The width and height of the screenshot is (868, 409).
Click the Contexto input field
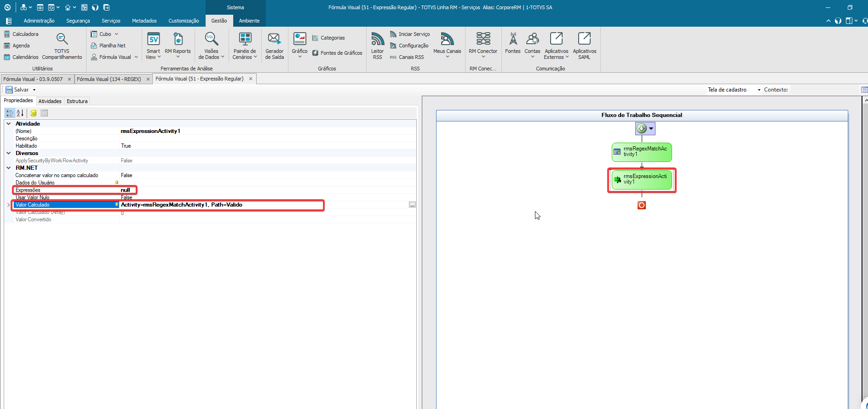pyautogui.click(x=823, y=90)
